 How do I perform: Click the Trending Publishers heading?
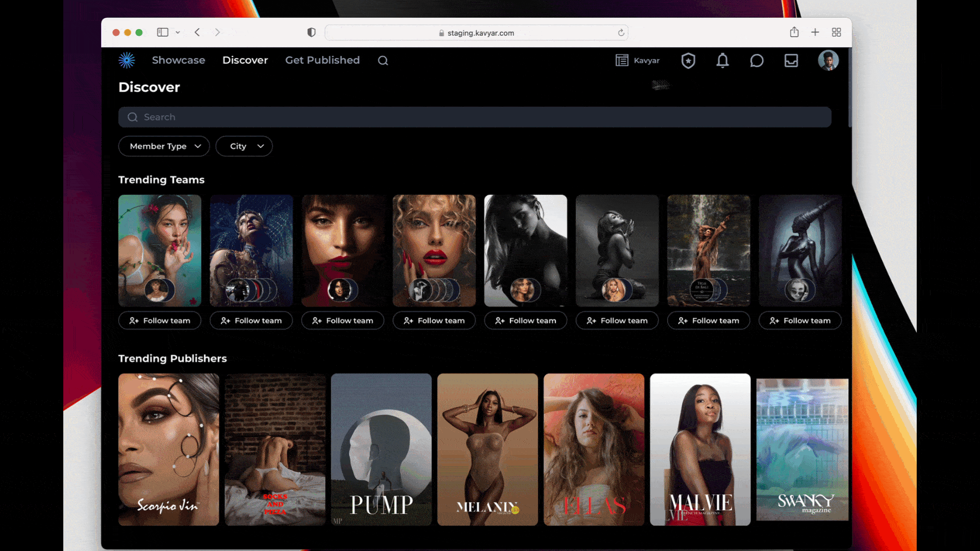pos(173,359)
